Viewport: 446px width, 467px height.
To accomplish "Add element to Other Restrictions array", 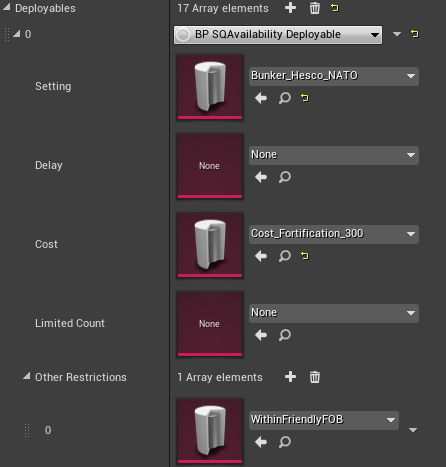I will click(x=290, y=377).
